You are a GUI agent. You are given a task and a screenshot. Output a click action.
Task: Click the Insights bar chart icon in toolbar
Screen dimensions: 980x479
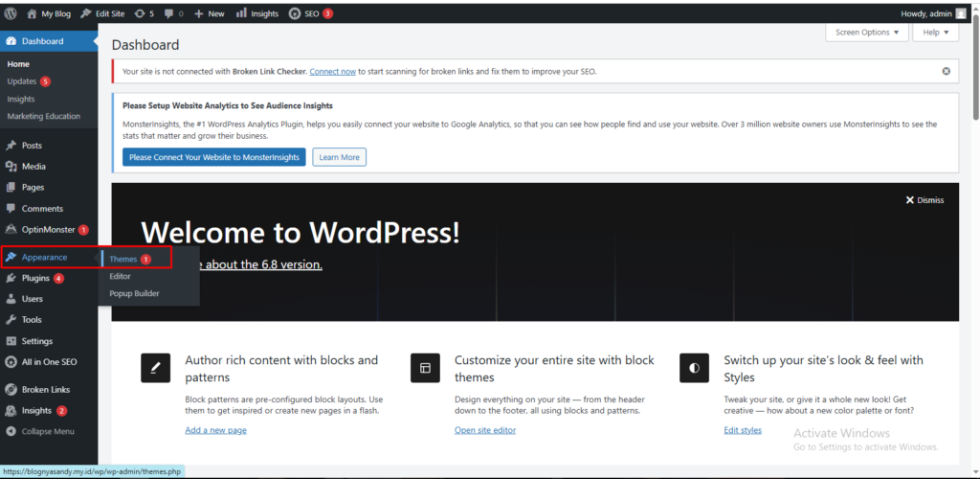pos(241,13)
